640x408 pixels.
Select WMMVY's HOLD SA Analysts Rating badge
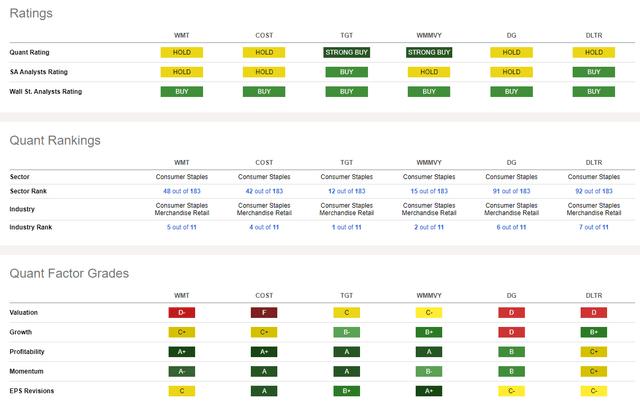(x=429, y=72)
